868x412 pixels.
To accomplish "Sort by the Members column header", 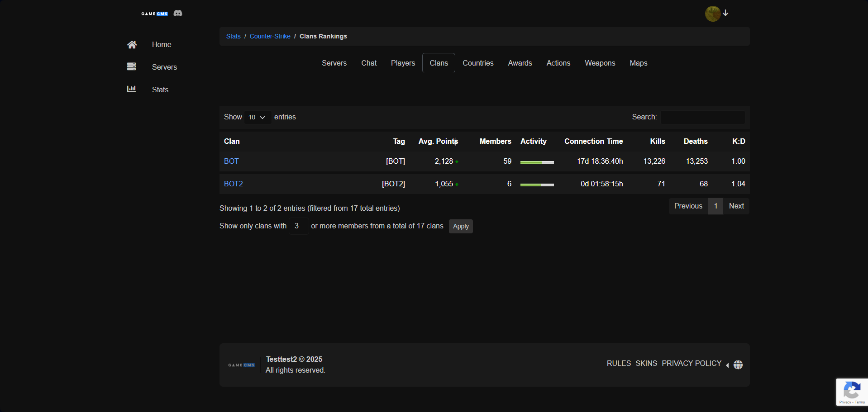I will 495,141.
